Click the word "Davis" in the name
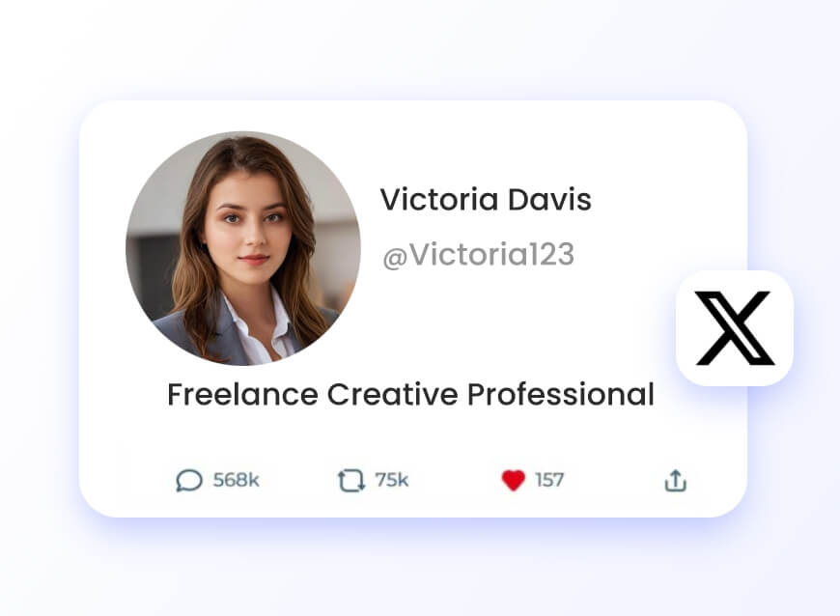 (549, 200)
